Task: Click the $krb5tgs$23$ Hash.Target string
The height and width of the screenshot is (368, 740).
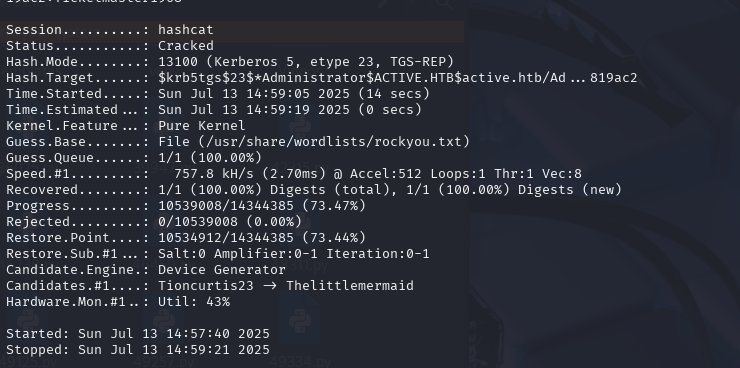Action: [x=397, y=78]
